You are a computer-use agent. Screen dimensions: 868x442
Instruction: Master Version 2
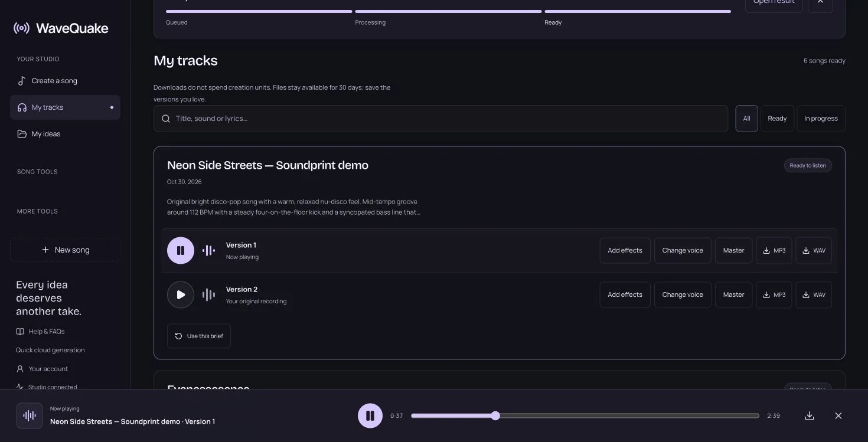point(734,294)
